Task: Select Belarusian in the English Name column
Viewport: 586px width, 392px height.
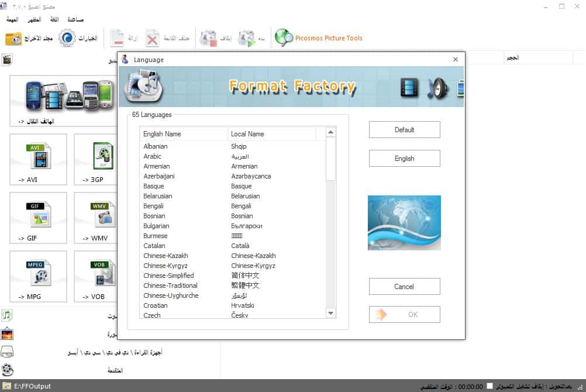Action: pos(158,196)
